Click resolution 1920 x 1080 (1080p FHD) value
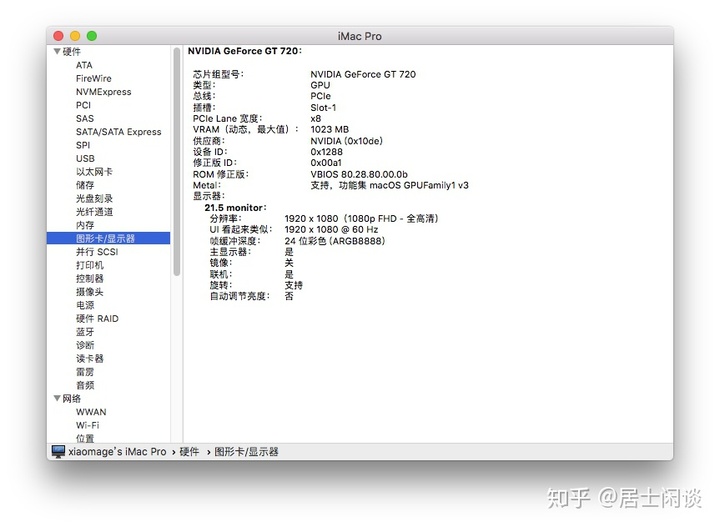Screen dimensions: 720x527 click(x=361, y=219)
